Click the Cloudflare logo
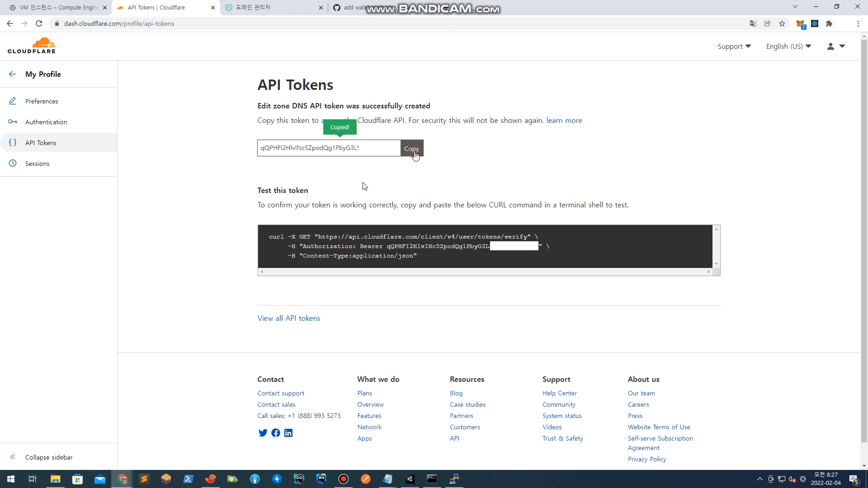The height and width of the screenshot is (488, 868). pos(32,46)
